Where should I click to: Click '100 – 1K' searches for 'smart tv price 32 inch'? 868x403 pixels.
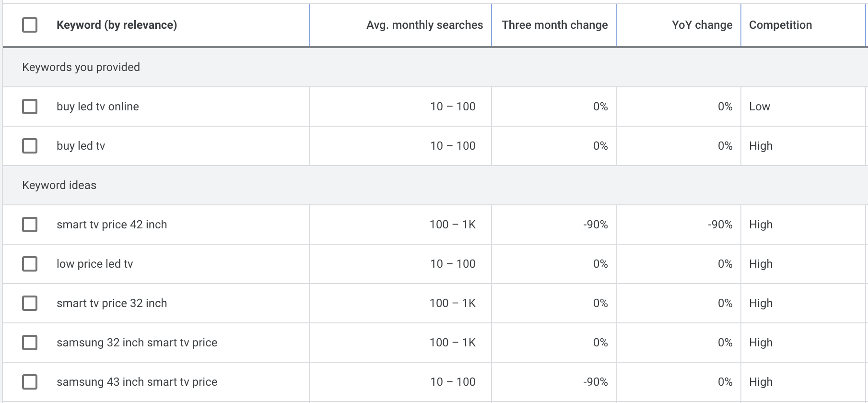[453, 303]
